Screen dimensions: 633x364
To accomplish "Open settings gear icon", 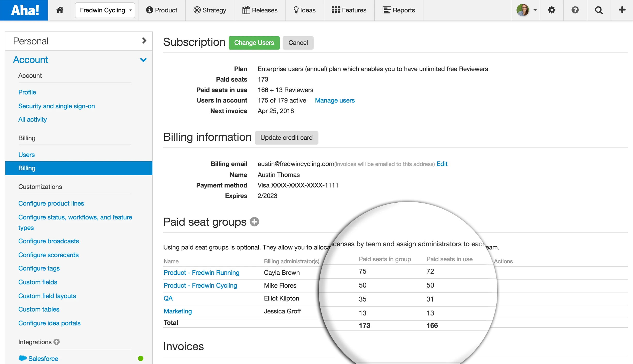I will [551, 10].
